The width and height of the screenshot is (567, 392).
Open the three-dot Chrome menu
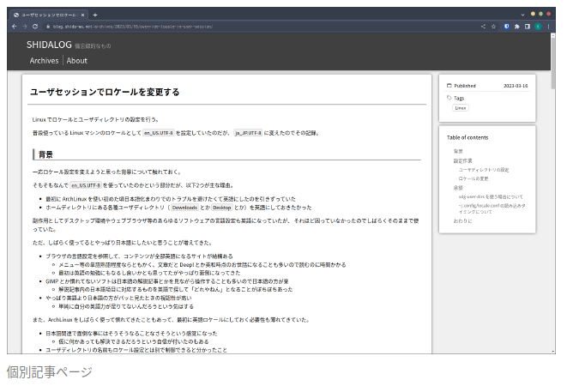point(548,27)
